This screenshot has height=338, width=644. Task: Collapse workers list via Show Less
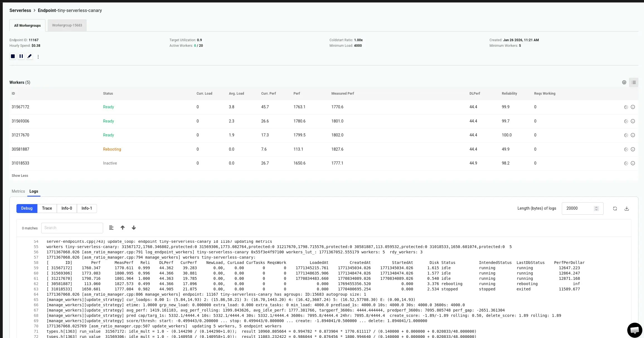point(20,175)
